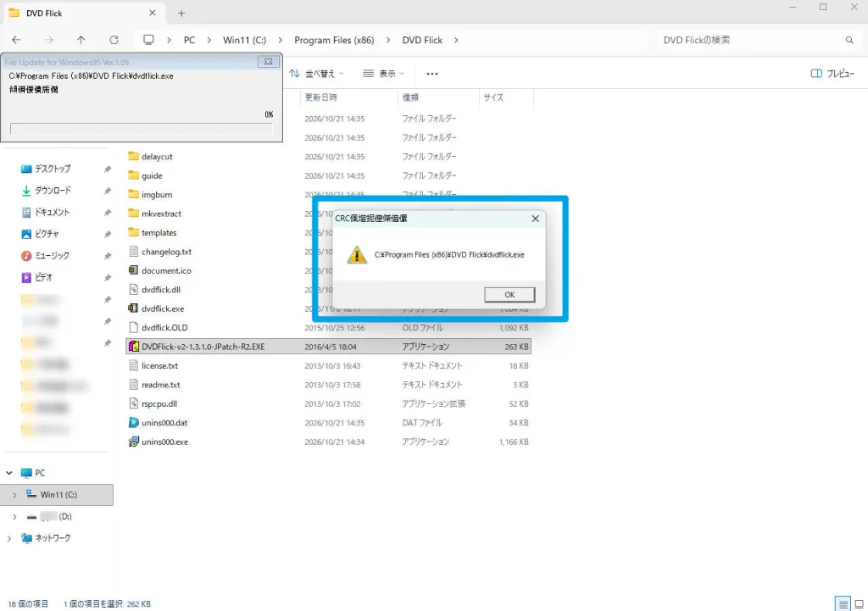868x611 pixels.
Task: Select the dvdflick.exe file
Action: coord(163,308)
